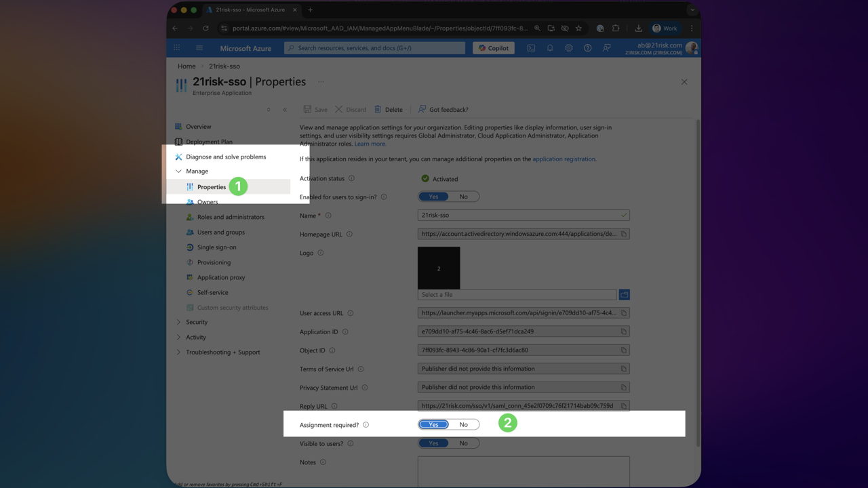Open Azure portal settings gear
Screen dimensions: 868x488
pos(569,47)
